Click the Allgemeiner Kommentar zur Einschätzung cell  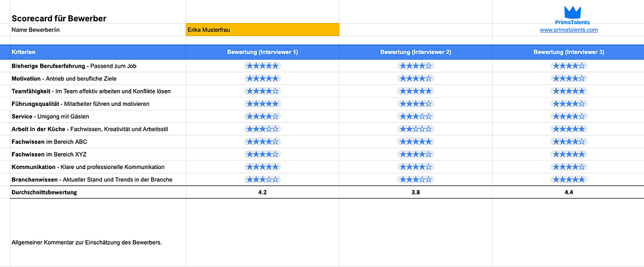(98, 233)
